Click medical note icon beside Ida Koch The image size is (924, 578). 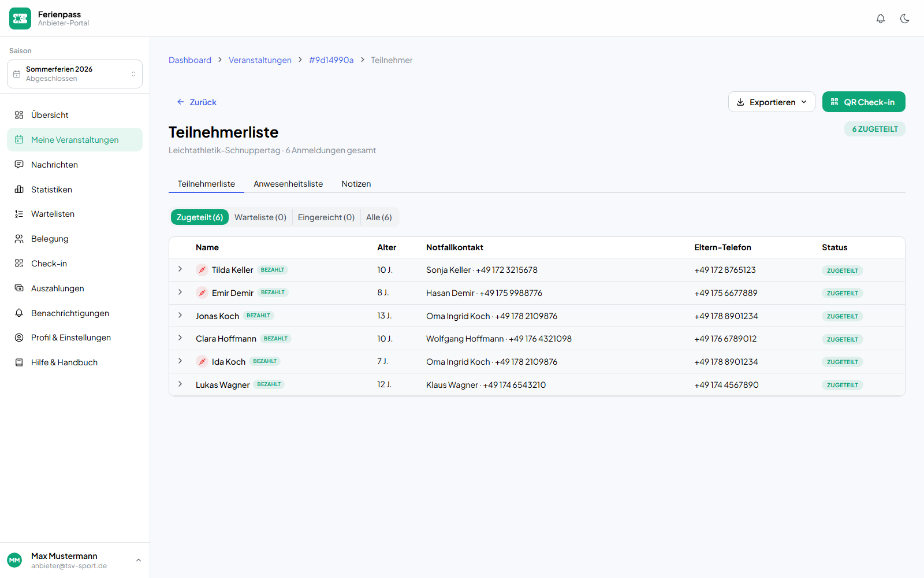click(x=202, y=361)
